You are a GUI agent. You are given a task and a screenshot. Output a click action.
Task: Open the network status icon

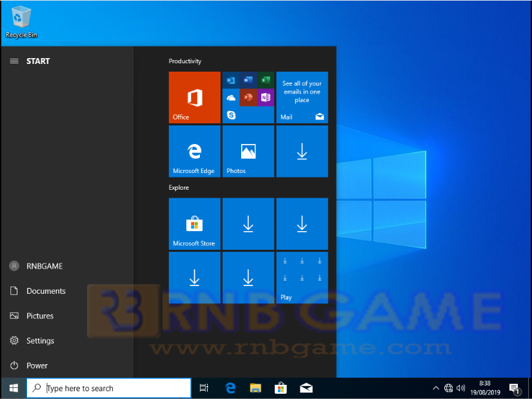pos(449,388)
